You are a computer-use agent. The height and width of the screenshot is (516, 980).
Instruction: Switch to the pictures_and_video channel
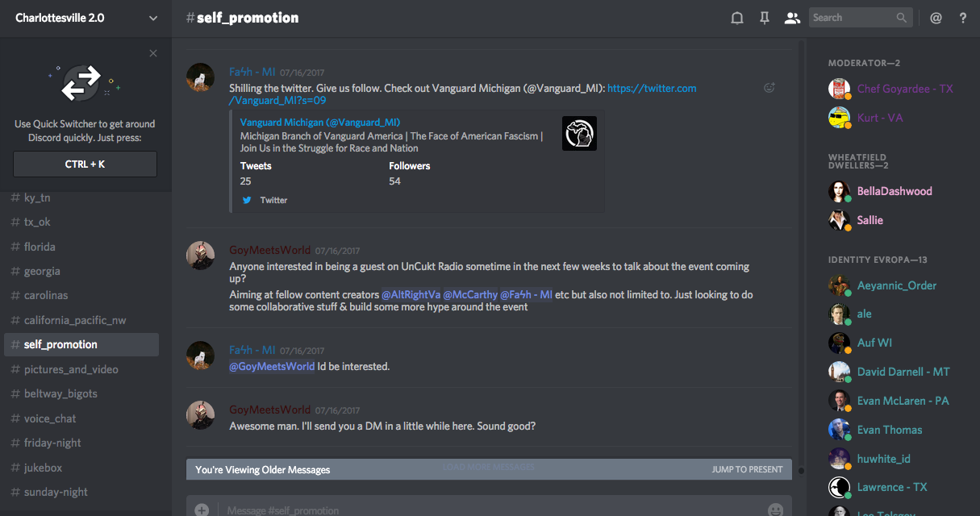[71, 369]
